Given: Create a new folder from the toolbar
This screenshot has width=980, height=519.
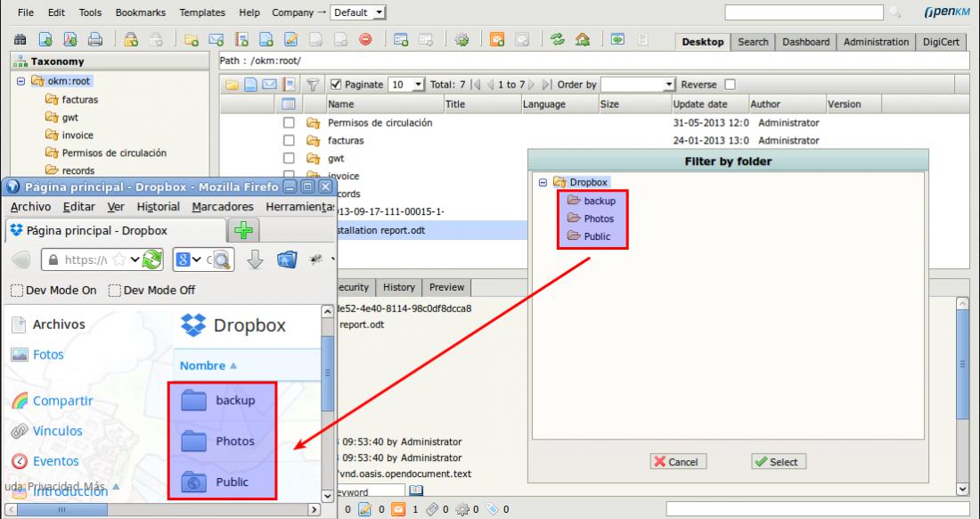Looking at the screenshot, I should [x=190, y=41].
